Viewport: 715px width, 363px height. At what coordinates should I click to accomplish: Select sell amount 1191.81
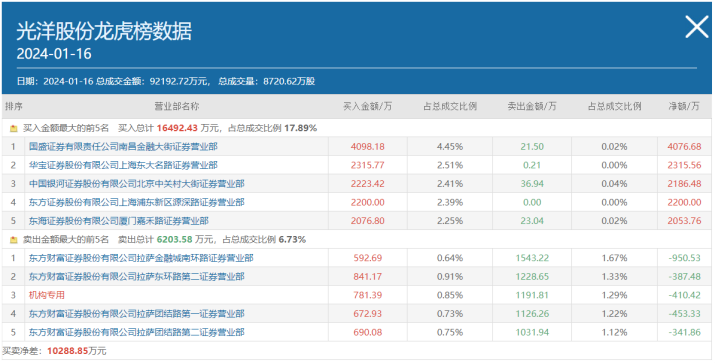pos(532,295)
